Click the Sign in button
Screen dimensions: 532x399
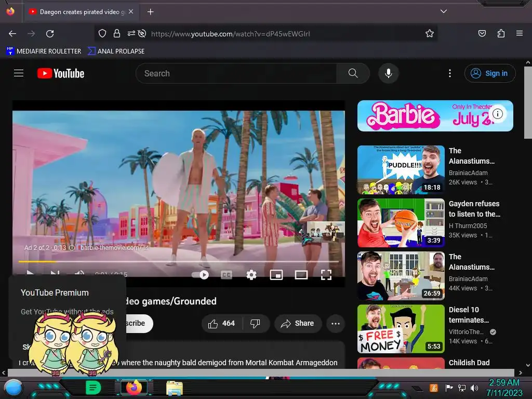click(x=489, y=73)
